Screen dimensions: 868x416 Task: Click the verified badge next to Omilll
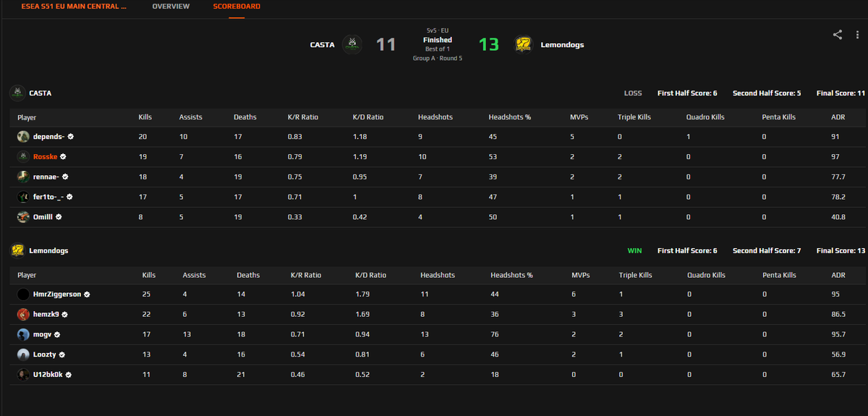[59, 216]
